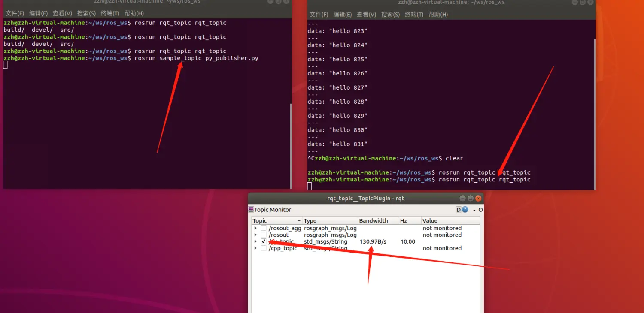Select /rosout_agg topic name
This screenshot has width=644, height=313.
click(285, 228)
